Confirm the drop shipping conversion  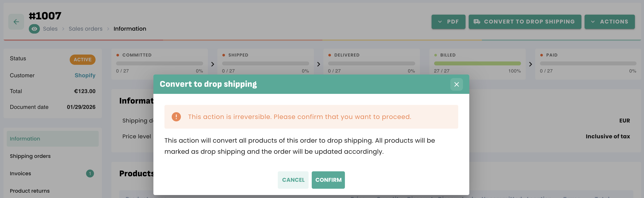328,180
